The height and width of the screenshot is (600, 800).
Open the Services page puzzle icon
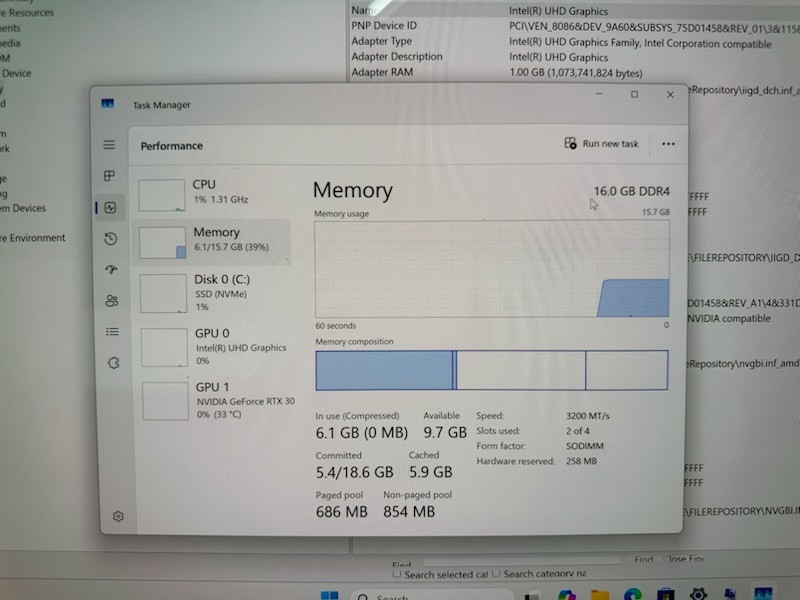point(113,363)
